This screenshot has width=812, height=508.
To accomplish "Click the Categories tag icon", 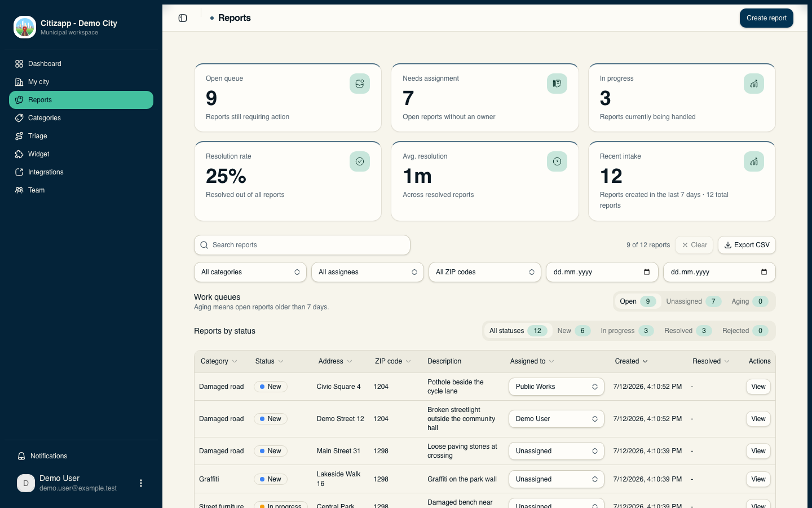I will [x=19, y=118].
